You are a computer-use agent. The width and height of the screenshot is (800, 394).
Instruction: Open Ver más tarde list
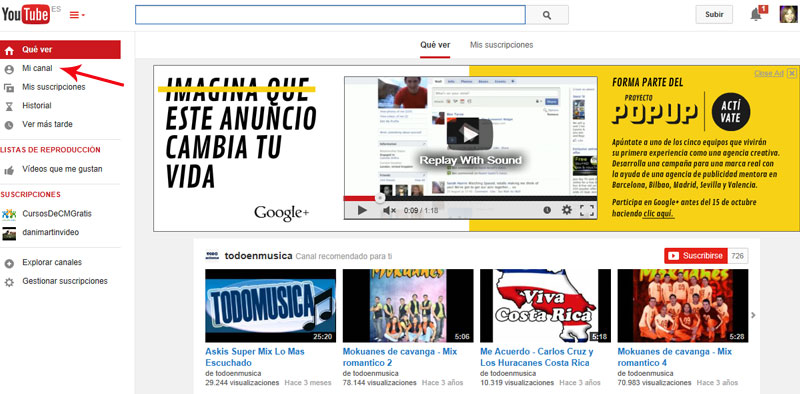coord(47,124)
